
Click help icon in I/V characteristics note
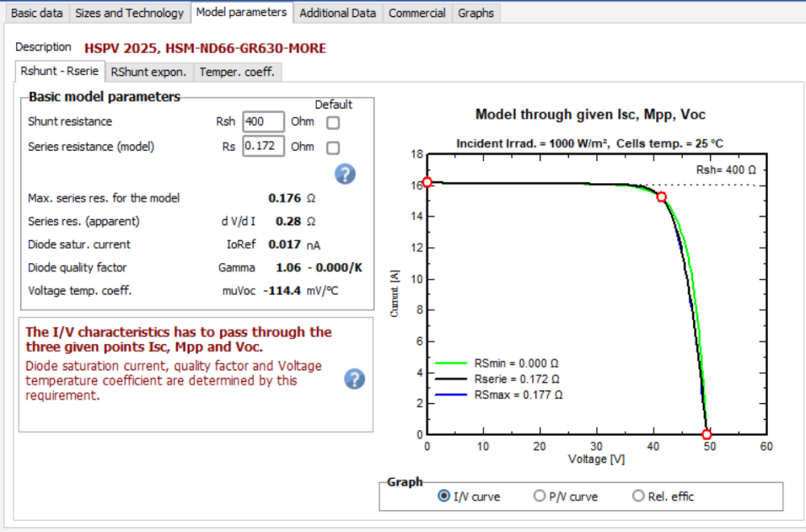pyautogui.click(x=355, y=380)
